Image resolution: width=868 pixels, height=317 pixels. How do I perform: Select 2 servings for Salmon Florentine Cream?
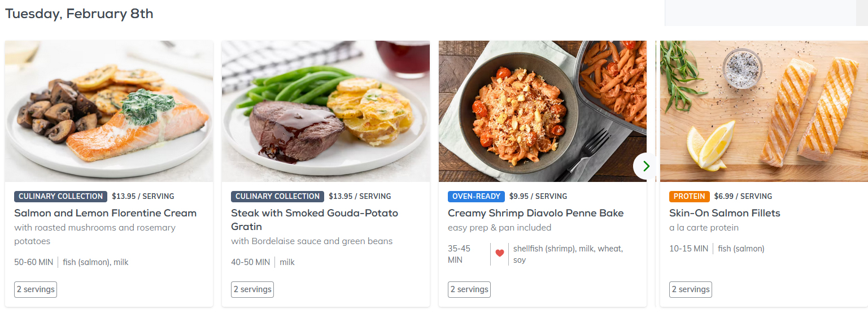pyautogui.click(x=36, y=289)
